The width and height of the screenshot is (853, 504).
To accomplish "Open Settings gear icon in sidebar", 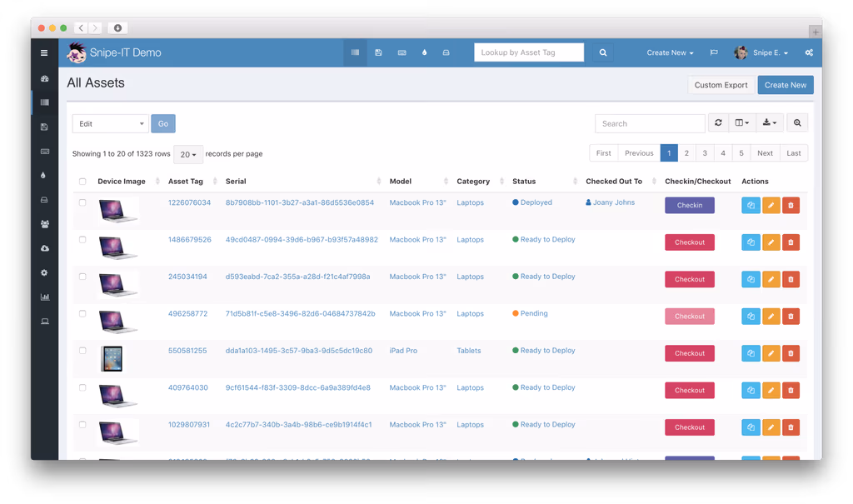I will coord(44,272).
